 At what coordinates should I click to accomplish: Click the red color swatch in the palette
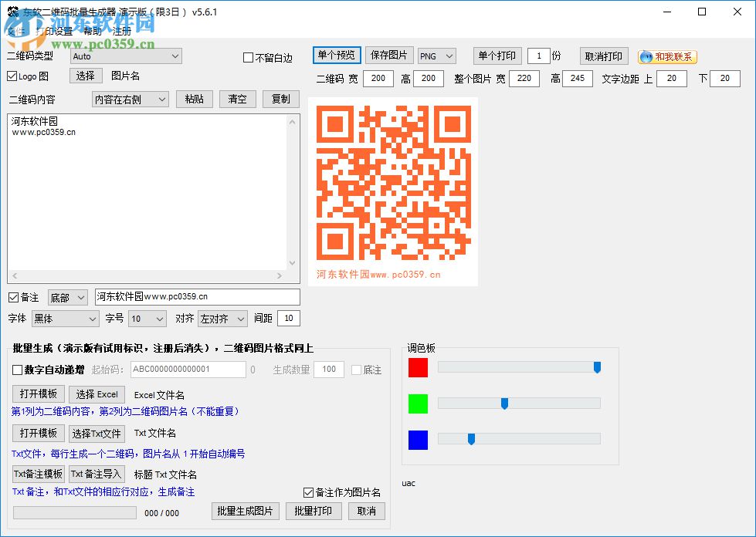coord(418,369)
